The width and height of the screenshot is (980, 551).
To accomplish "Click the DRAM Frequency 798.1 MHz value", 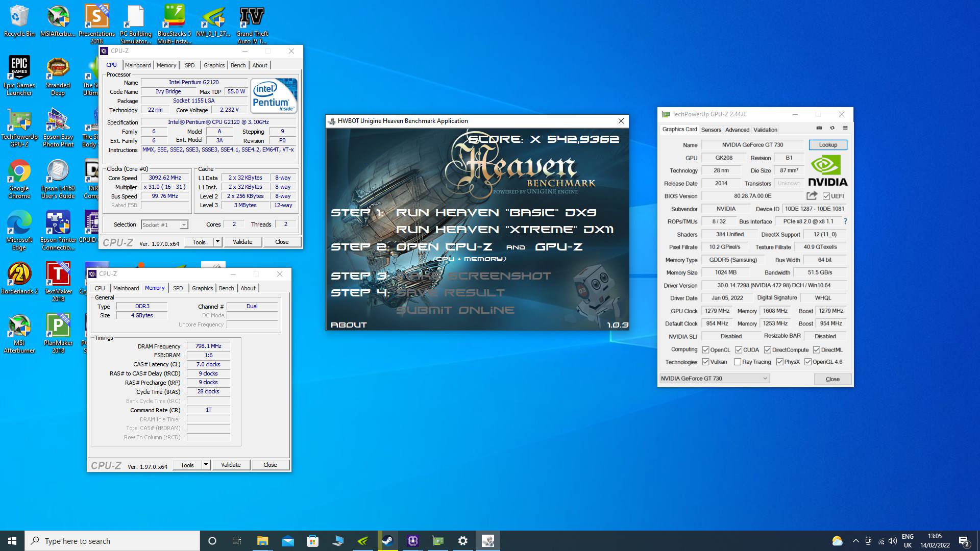I will [208, 346].
